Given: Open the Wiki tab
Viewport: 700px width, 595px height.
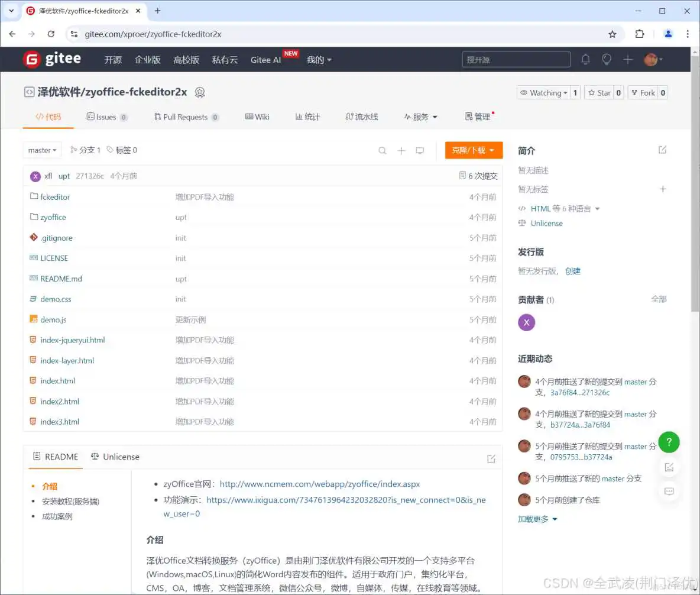Looking at the screenshot, I should coord(257,117).
